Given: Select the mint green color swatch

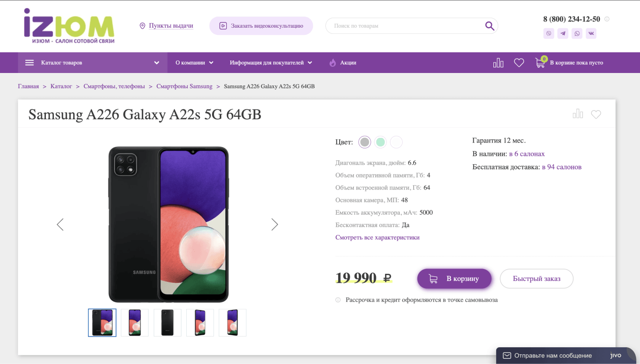Looking at the screenshot, I should (x=380, y=142).
